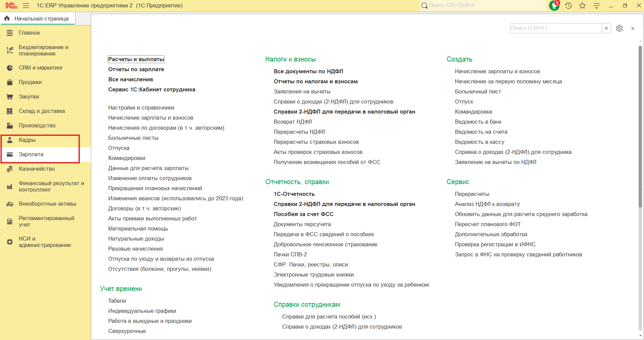Create a Больничный лист document
644x340 pixels.
478,92
